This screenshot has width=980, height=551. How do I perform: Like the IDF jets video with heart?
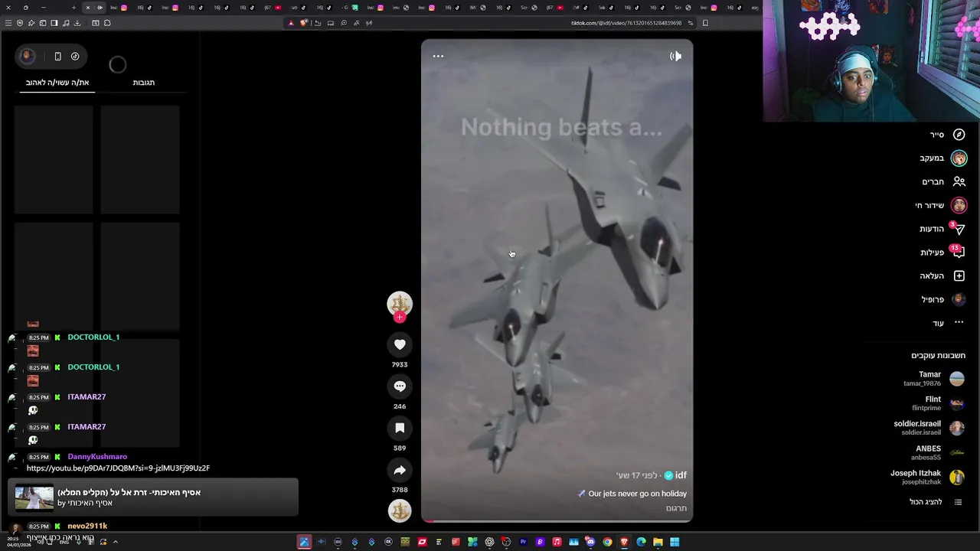click(x=400, y=344)
